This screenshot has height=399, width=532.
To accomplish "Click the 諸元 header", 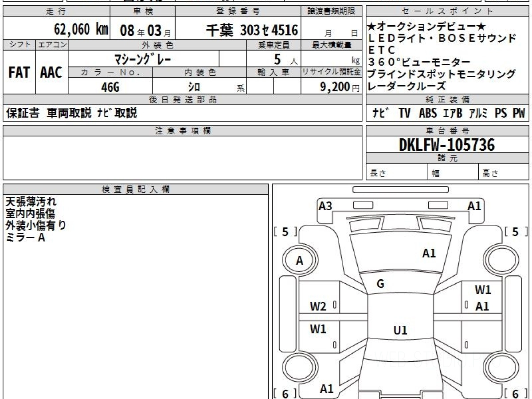I will (447, 158).
